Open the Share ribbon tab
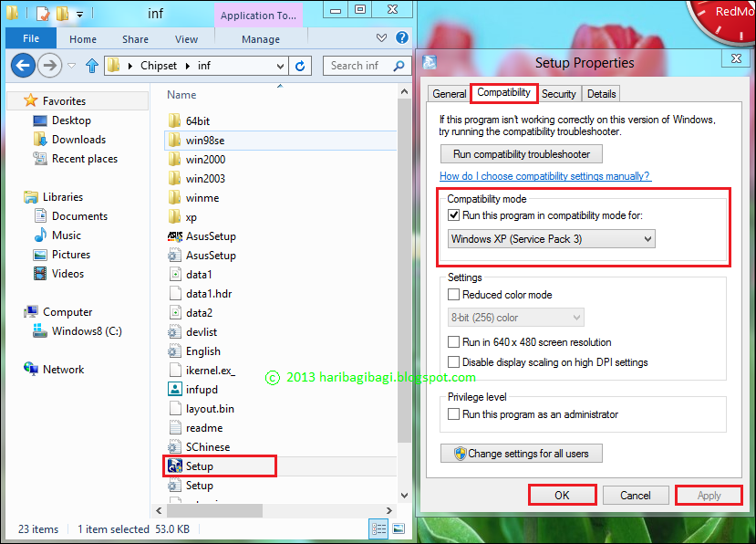 click(134, 38)
